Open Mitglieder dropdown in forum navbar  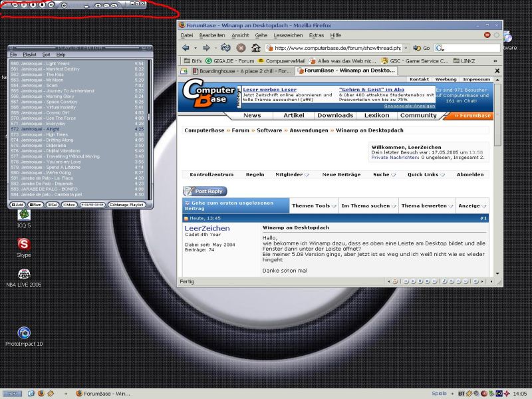292,175
